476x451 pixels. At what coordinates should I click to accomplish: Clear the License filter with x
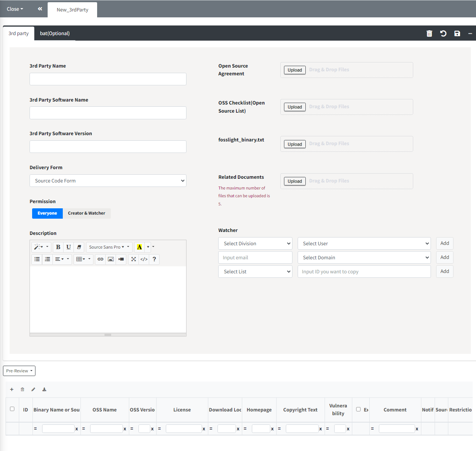204,429
